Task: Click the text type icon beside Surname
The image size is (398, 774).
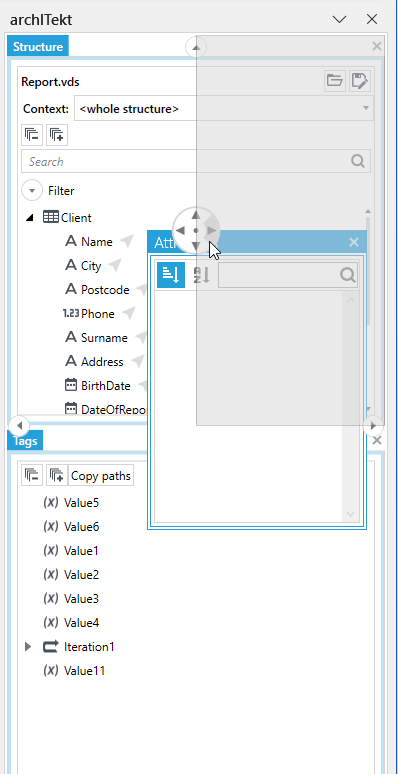Action: pos(71,337)
